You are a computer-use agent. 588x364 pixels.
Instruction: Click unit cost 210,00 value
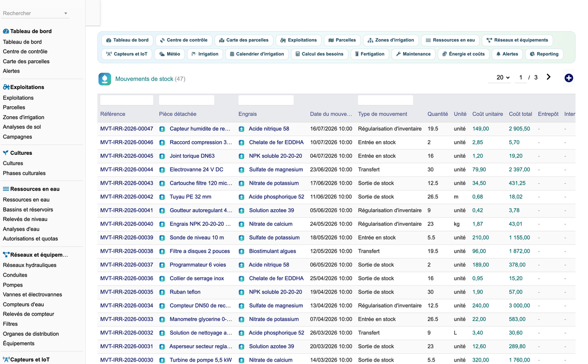[x=481, y=238]
